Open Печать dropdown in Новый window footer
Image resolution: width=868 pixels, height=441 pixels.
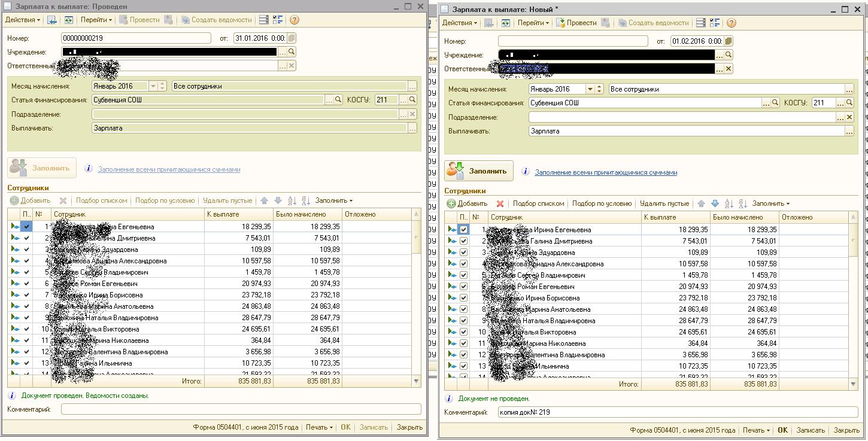click(x=756, y=430)
